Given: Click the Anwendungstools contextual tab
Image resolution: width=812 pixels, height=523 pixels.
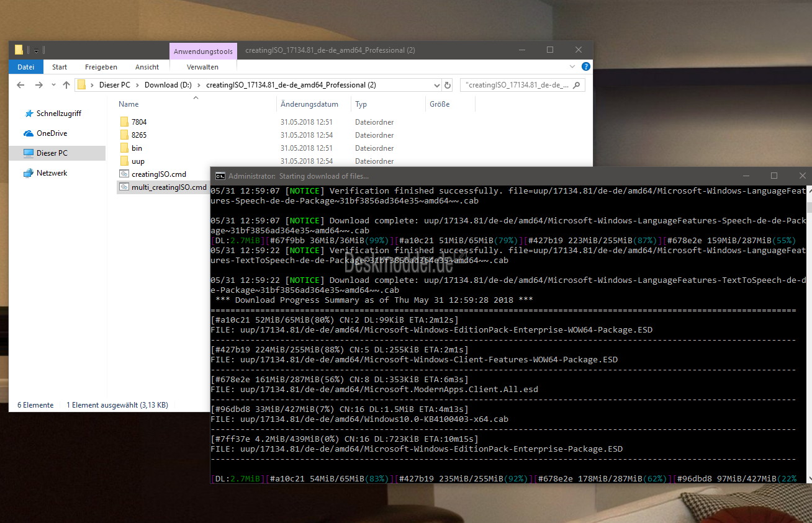Looking at the screenshot, I should point(203,51).
